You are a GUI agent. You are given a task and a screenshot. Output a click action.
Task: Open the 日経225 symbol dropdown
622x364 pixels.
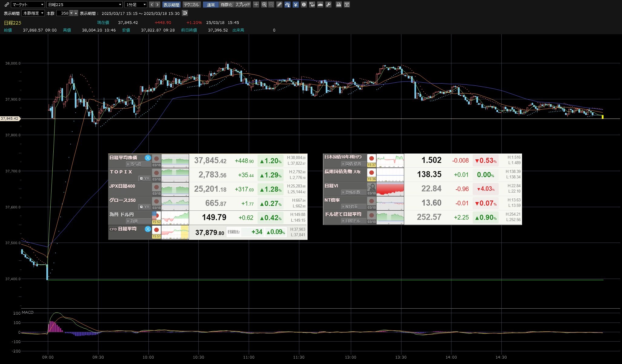coord(85,5)
